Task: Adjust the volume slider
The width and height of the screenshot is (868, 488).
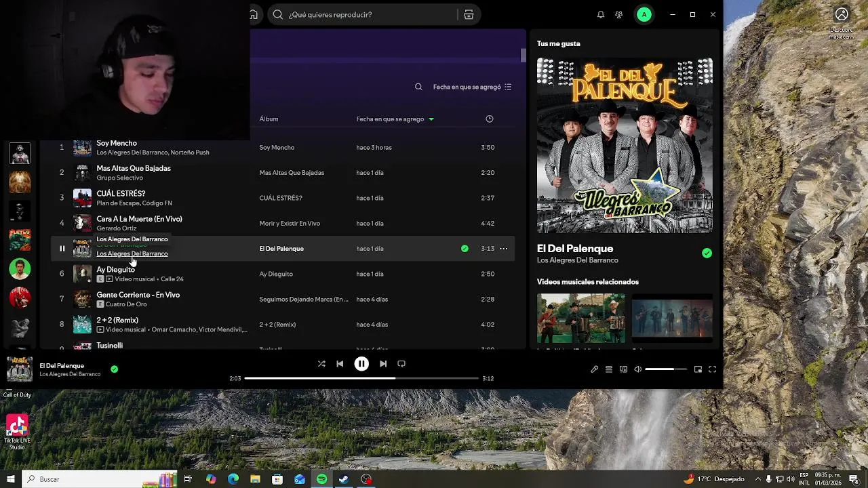Action: point(666,369)
